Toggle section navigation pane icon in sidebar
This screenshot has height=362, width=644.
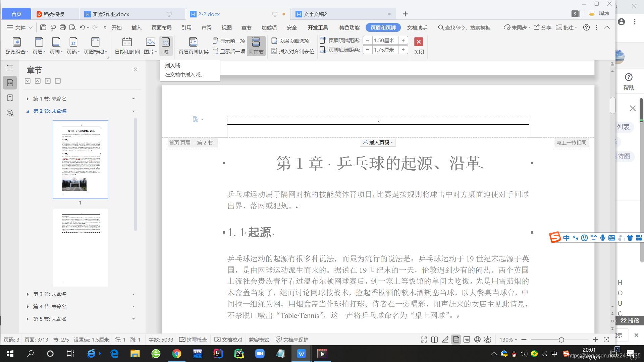pos(10,83)
